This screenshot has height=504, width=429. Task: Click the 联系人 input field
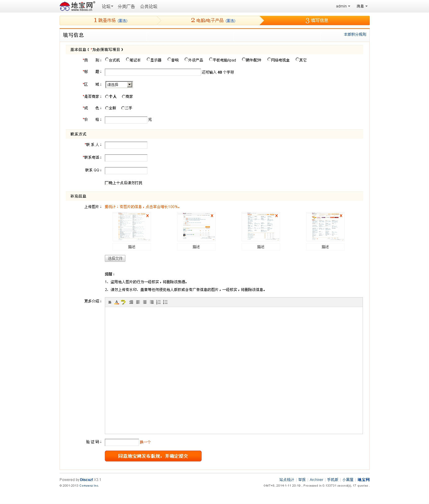pyautogui.click(x=126, y=145)
